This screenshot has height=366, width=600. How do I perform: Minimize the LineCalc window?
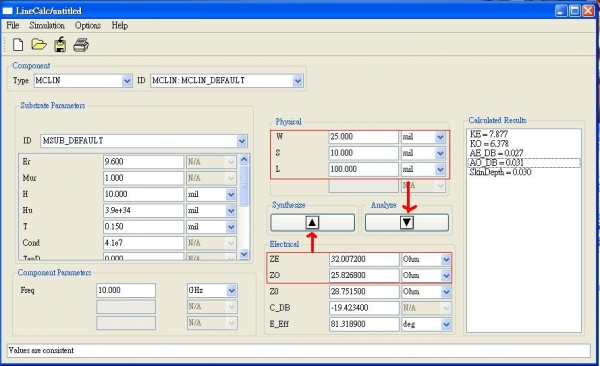point(561,10)
